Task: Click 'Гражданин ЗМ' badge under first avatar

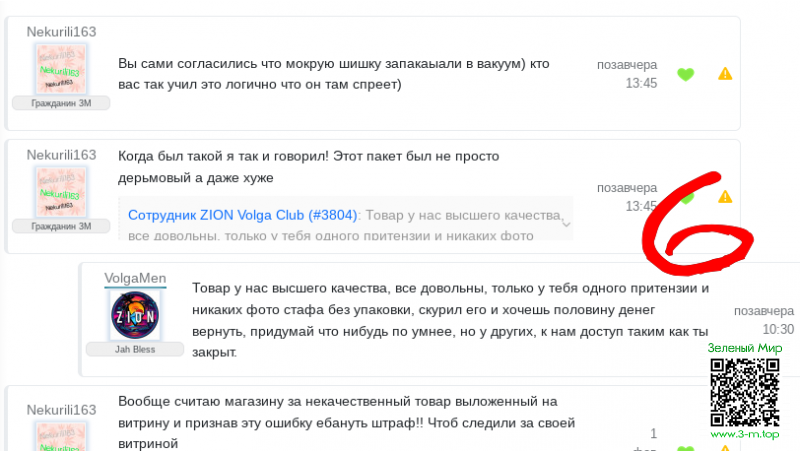Action: [x=61, y=103]
